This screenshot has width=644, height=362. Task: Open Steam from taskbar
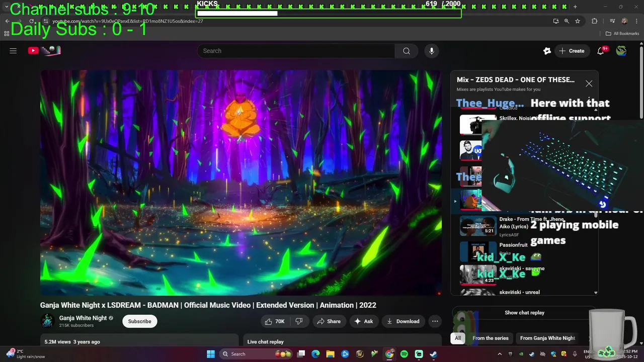434,354
